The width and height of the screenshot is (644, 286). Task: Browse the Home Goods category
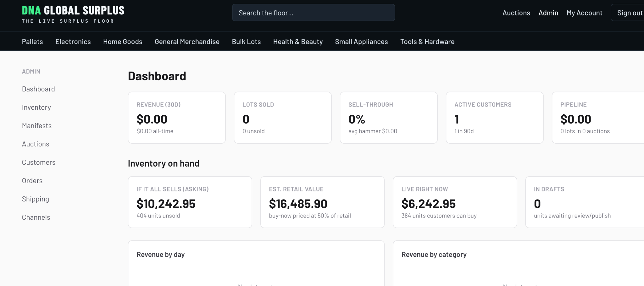[123, 41]
